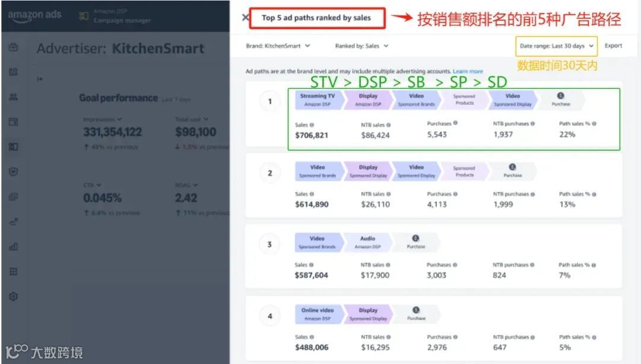Screen dimensions: 641x364
Task: Click the $614,890 sales value
Action: (x=312, y=205)
